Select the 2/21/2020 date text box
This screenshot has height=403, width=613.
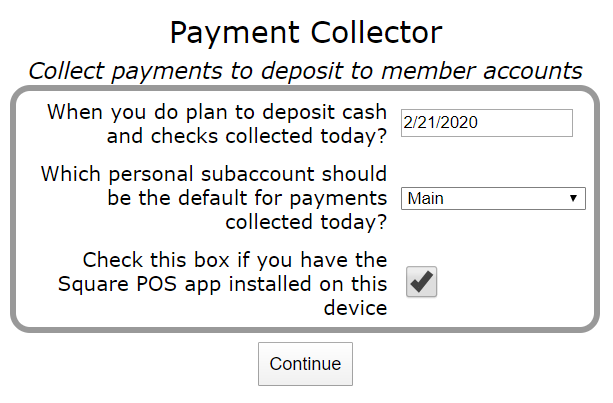coord(486,123)
